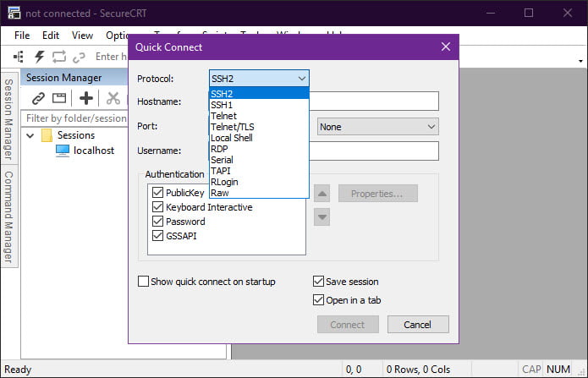Switch to the Command Manager side tab
The height and width of the screenshot is (378, 588).
pos(9,216)
